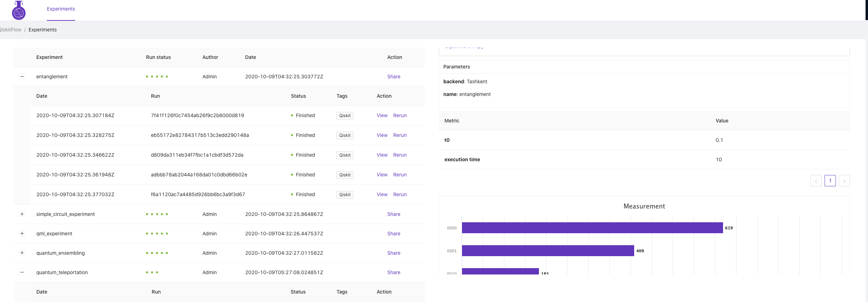
Task: View run adbbb78ab2044a168da01c0dbd66b02e
Action: [382, 175]
